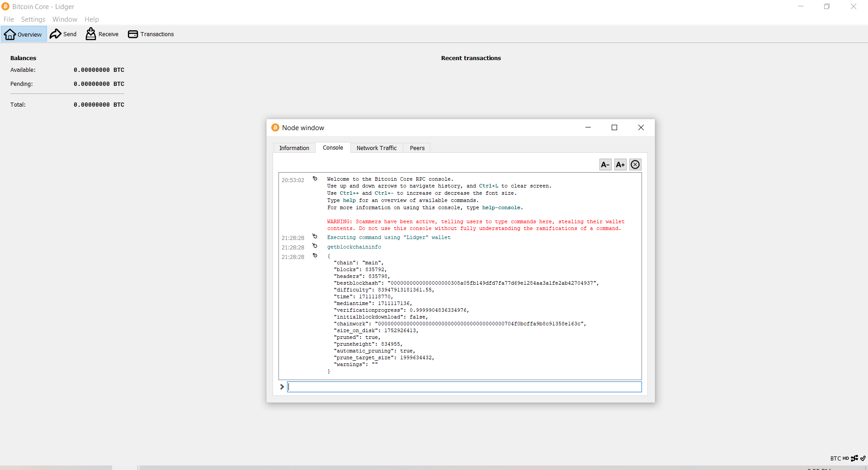This screenshot has height=470, width=868.
Task: Click the 'Executing command using "Lidger" wallet' line
Action: coord(389,238)
